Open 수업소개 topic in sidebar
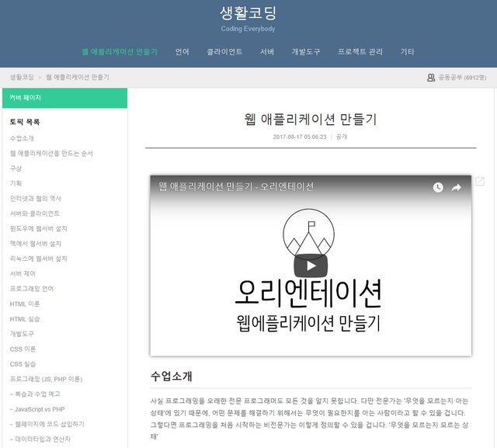This screenshot has height=448, width=497. point(22,138)
